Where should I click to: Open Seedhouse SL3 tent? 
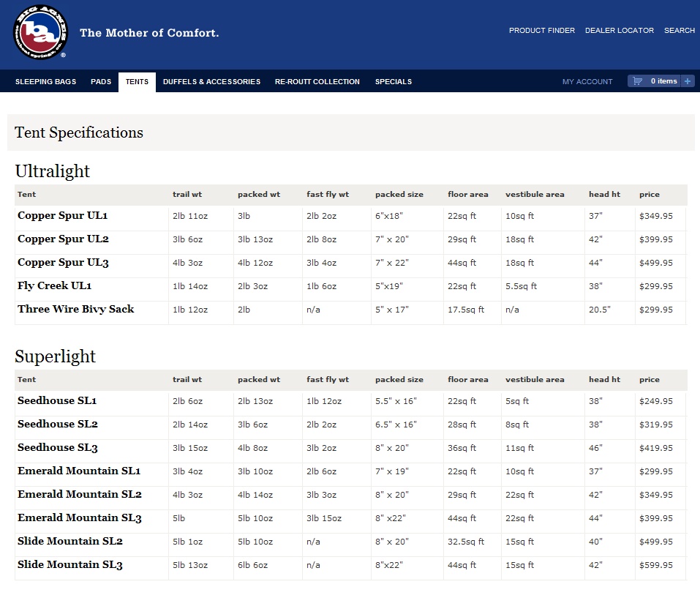58,447
